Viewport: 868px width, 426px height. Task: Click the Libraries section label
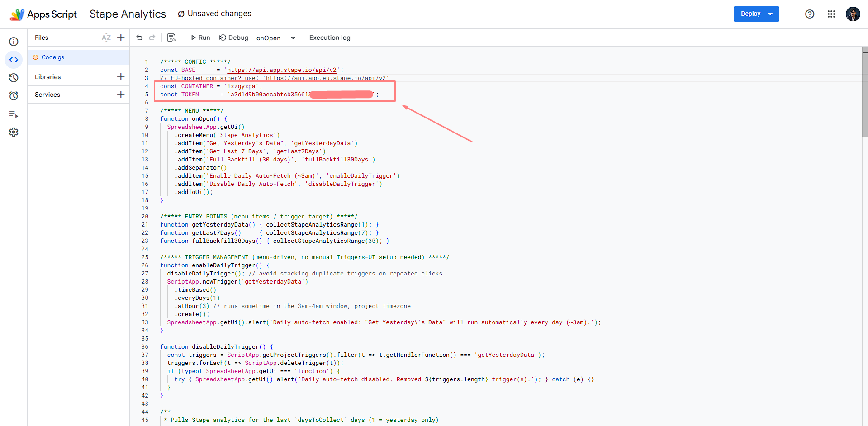click(x=48, y=77)
